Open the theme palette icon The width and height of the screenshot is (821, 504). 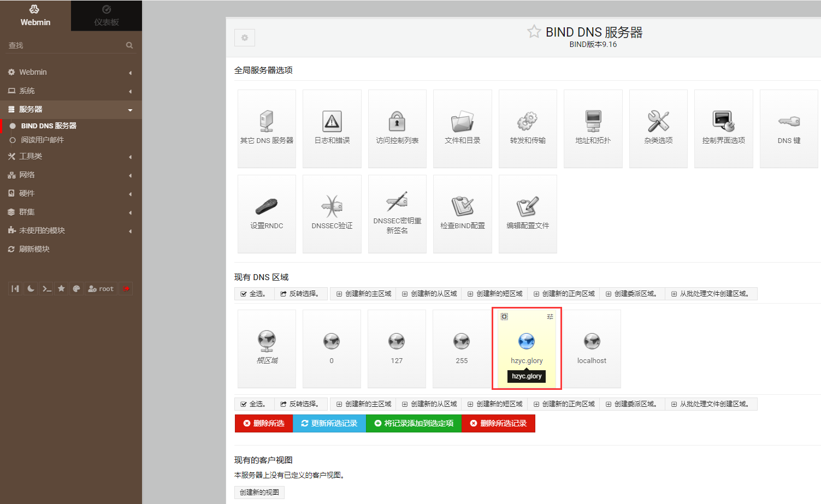[76, 289]
